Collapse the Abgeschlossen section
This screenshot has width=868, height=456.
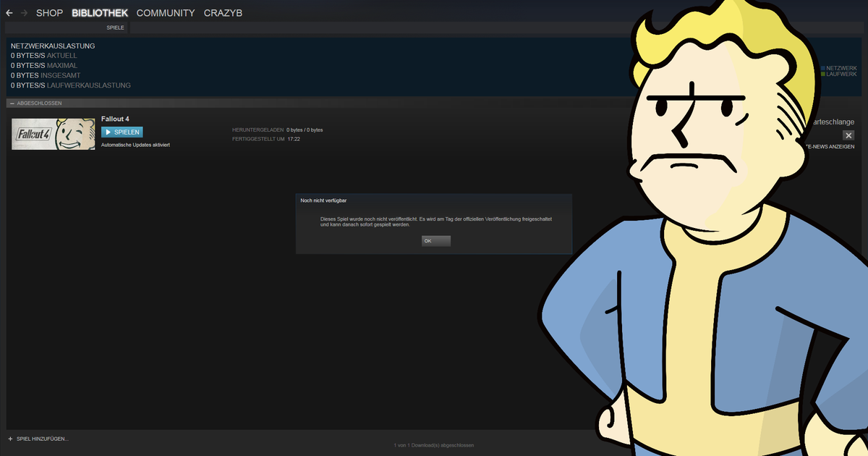coord(12,104)
